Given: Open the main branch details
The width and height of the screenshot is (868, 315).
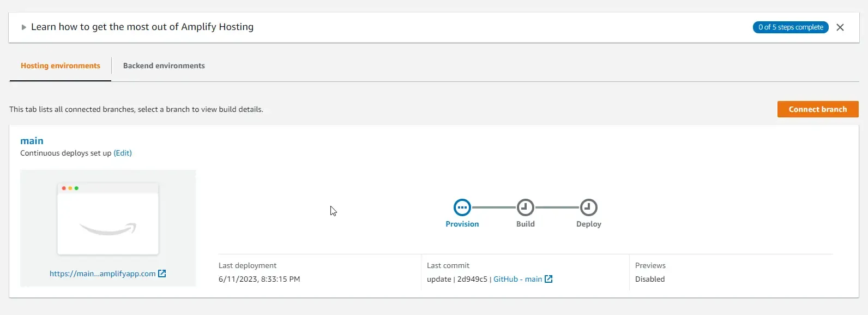Looking at the screenshot, I should [32, 140].
